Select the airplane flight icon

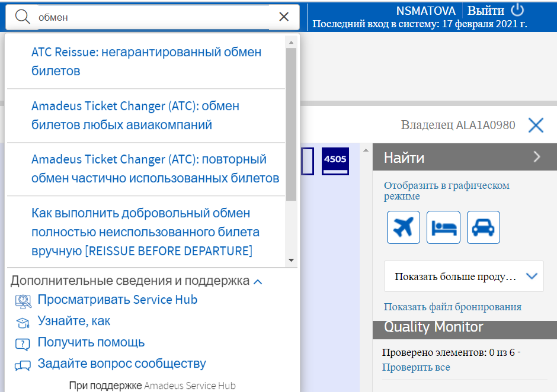(x=403, y=227)
